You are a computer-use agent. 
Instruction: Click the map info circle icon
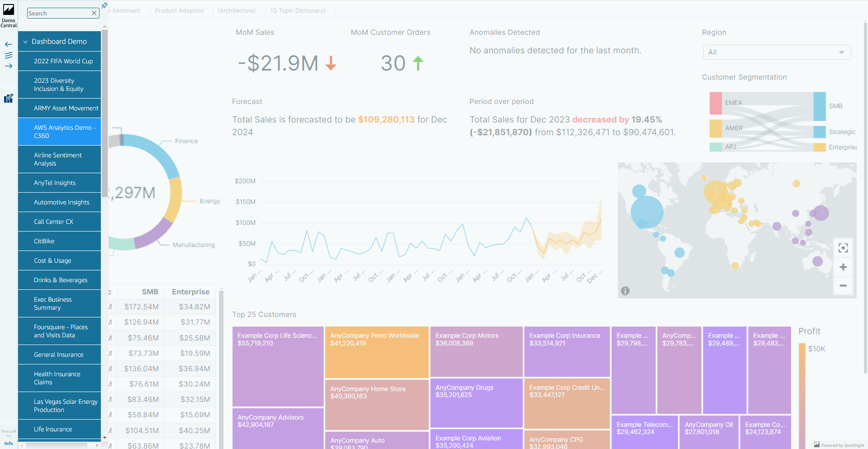625,291
